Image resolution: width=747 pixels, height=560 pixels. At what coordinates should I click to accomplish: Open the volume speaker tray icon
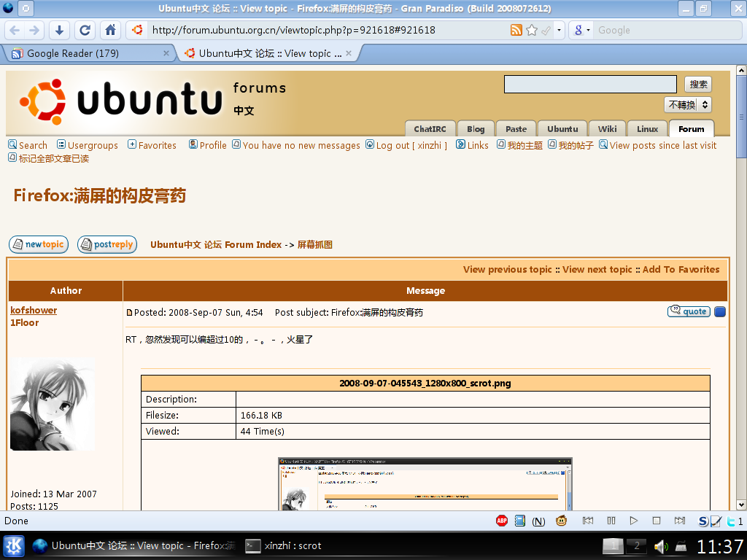pos(661,546)
